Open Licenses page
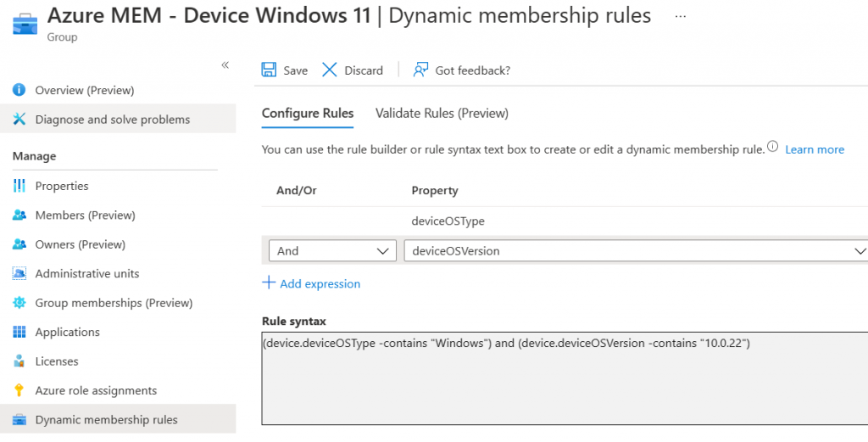 (x=57, y=361)
